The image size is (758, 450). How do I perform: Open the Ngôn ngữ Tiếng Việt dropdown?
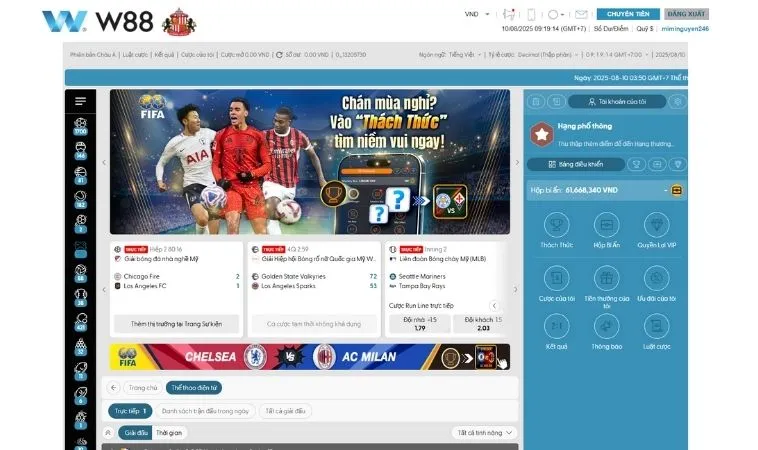tap(450, 55)
